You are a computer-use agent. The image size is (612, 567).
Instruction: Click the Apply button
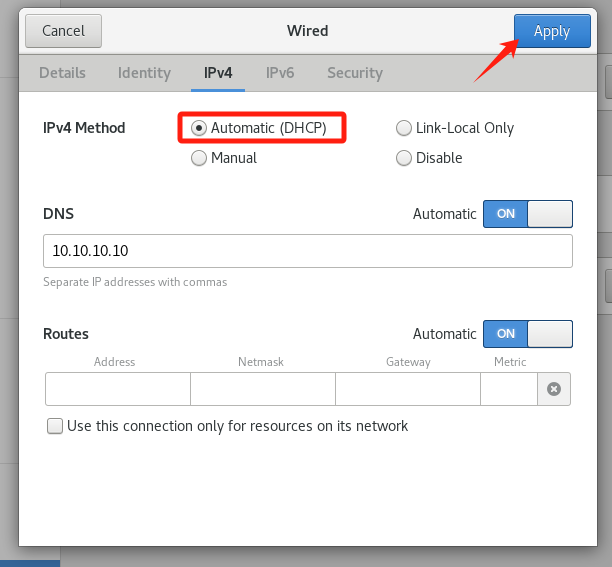coord(551,31)
